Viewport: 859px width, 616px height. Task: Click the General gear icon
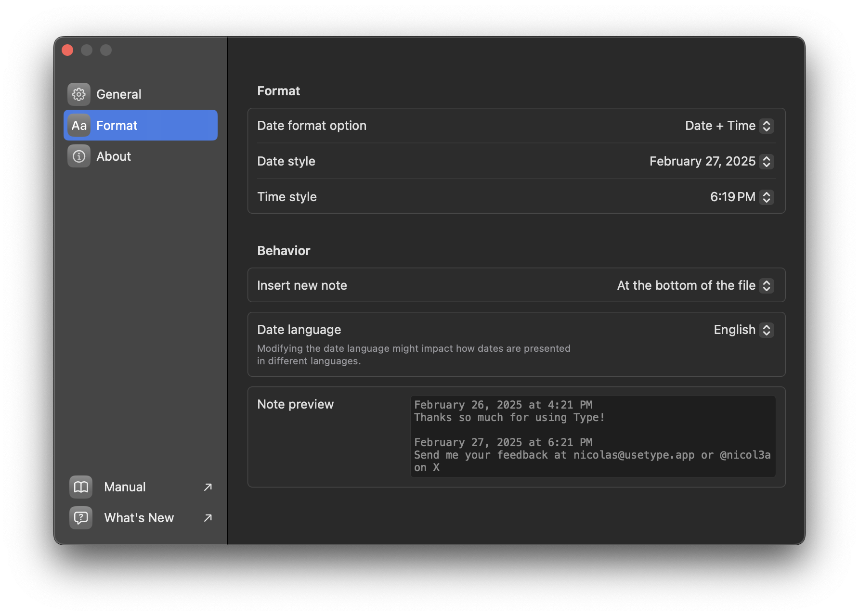(79, 94)
